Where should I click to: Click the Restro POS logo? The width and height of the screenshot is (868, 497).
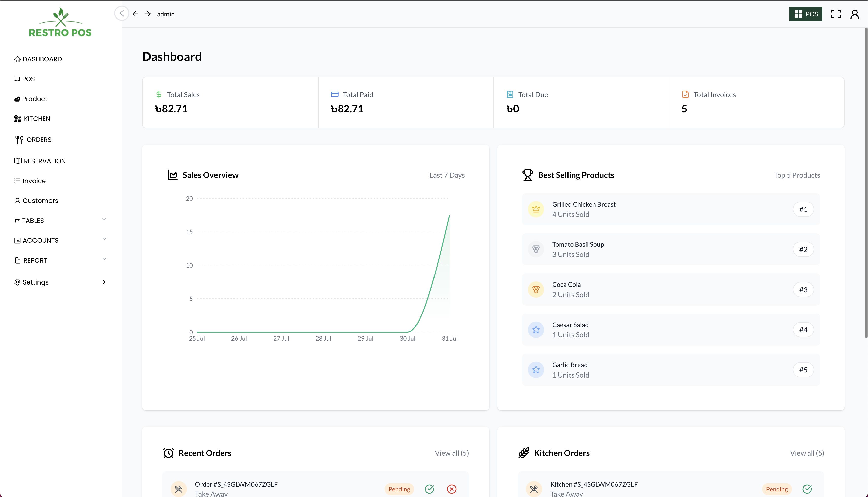[60, 23]
